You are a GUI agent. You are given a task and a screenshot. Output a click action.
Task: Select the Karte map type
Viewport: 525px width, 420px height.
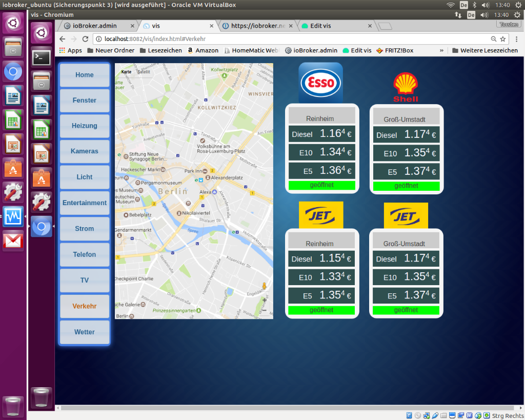click(126, 72)
